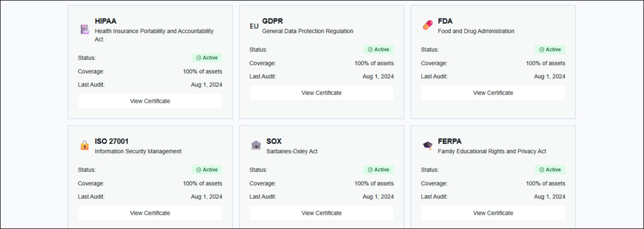
Task: View the FDA certificate
Action: (493, 93)
